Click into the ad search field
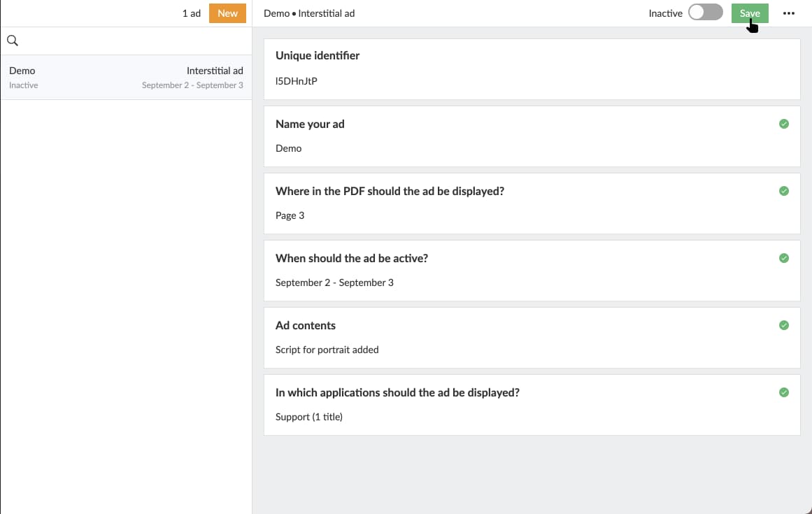This screenshot has height=514, width=812. pyautogui.click(x=133, y=41)
